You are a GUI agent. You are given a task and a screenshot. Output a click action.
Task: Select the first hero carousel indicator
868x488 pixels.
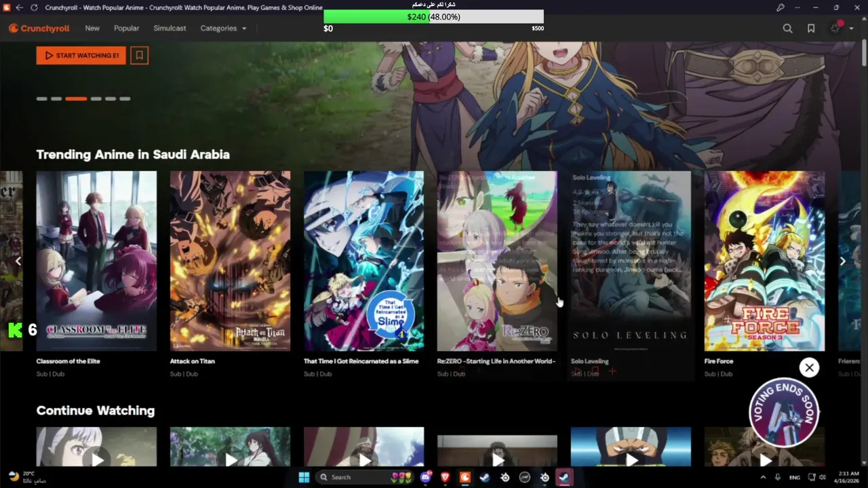[x=42, y=99]
